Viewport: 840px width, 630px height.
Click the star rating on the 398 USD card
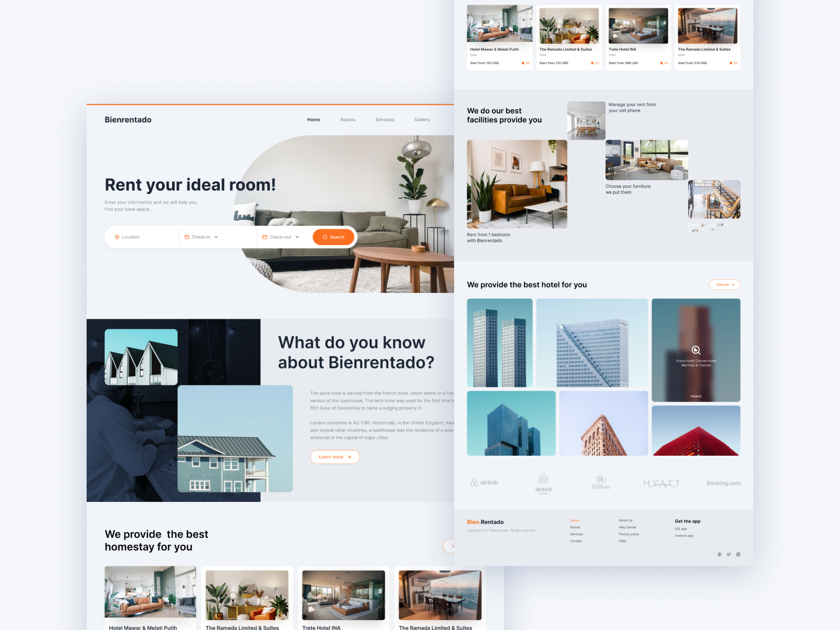tap(664, 63)
